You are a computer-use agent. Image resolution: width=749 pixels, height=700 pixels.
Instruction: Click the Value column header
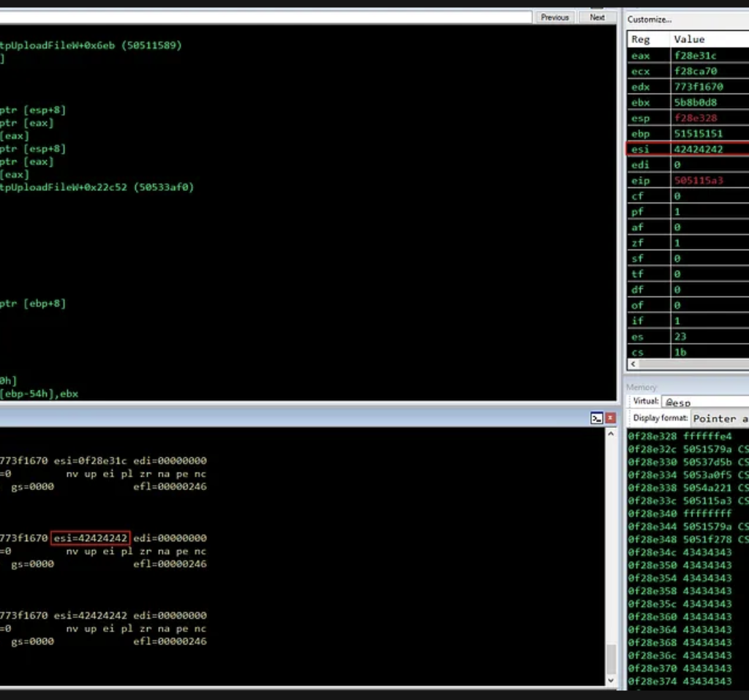click(x=689, y=39)
